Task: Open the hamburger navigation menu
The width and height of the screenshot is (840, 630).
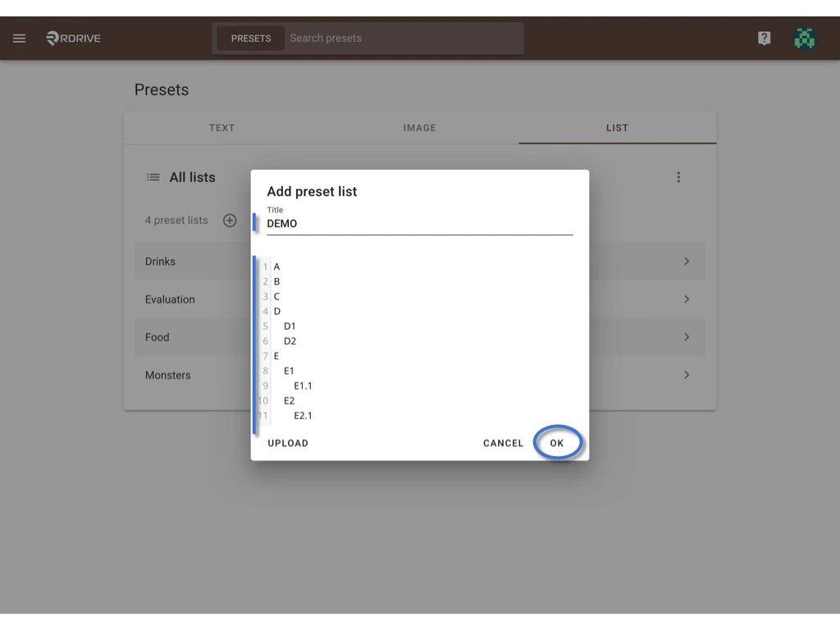Action: point(19,38)
